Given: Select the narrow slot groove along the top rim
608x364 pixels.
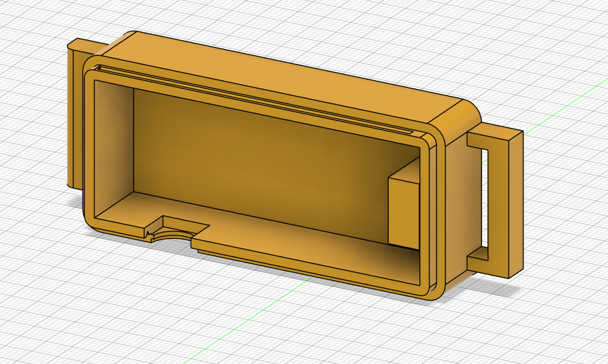Looking at the screenshot, I should click(x=254, y=101).
